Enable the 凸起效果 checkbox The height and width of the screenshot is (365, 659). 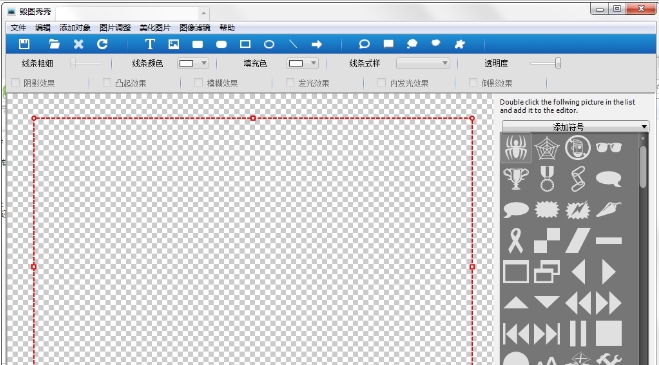107,83
